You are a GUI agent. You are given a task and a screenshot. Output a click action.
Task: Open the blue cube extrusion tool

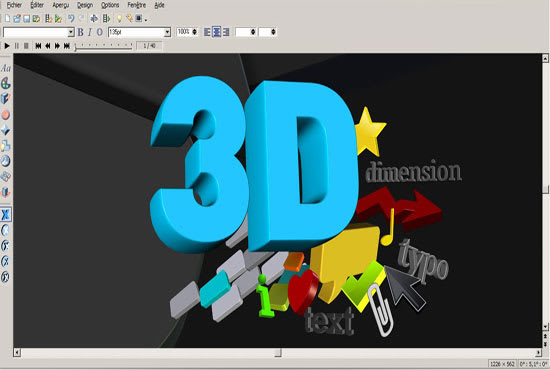6,99
